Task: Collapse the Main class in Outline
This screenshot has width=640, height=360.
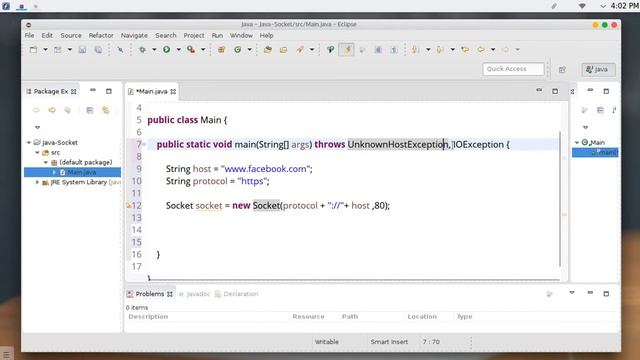Action: (x=577, y=142)
